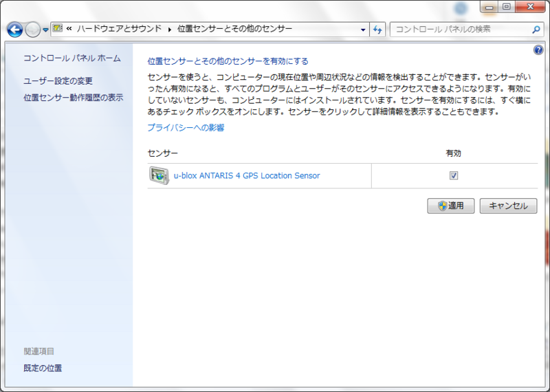Click the GPS sensor device icon
The height and width of the screenshot is (392, 550).
pos(159,175)
